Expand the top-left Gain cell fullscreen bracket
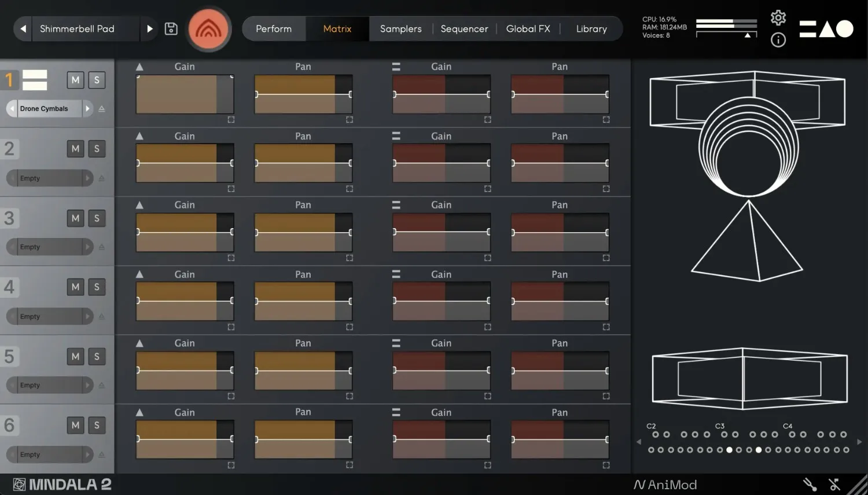 point(231,119)
